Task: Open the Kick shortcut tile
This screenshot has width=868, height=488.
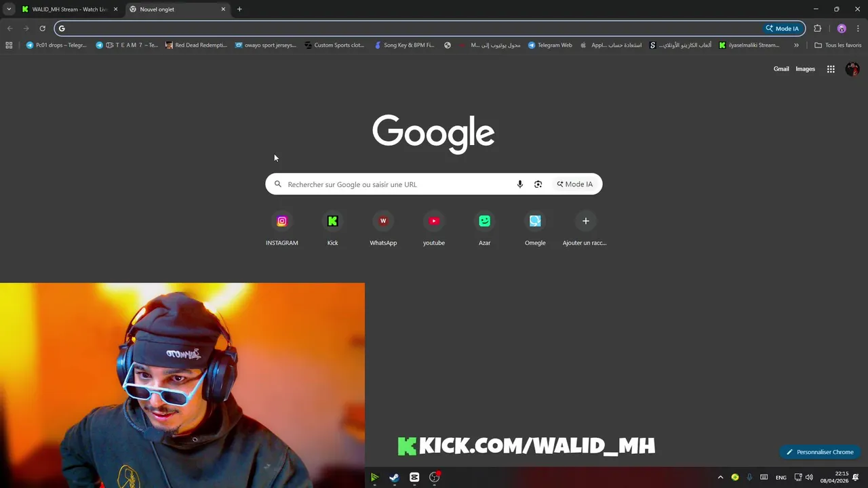Action: 332,229
